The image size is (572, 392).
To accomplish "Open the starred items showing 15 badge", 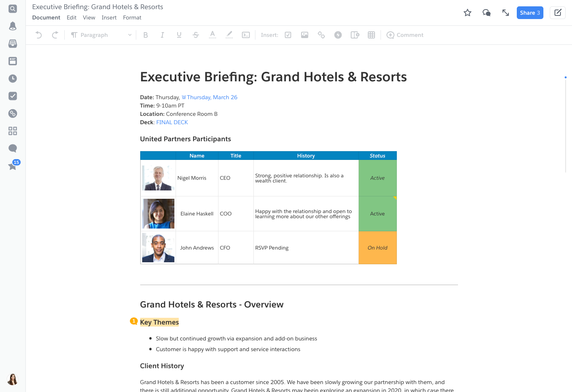I will click(x=12, y=166).
